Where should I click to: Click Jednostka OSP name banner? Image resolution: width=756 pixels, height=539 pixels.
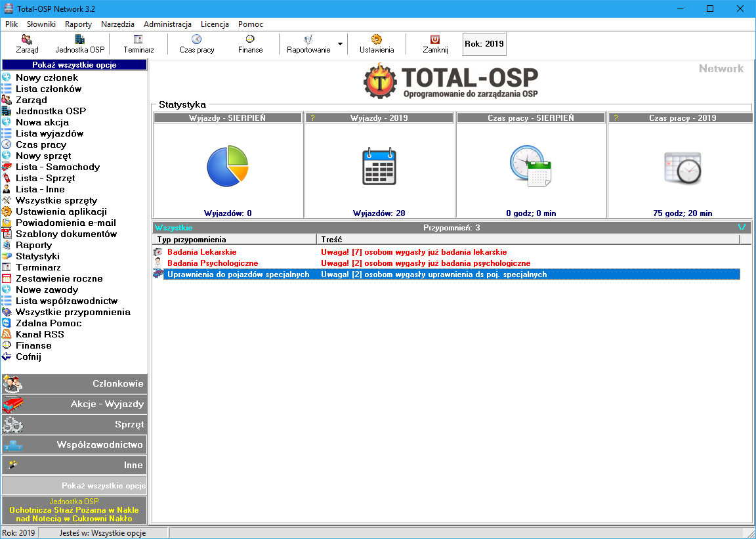[x=74, y=510]
